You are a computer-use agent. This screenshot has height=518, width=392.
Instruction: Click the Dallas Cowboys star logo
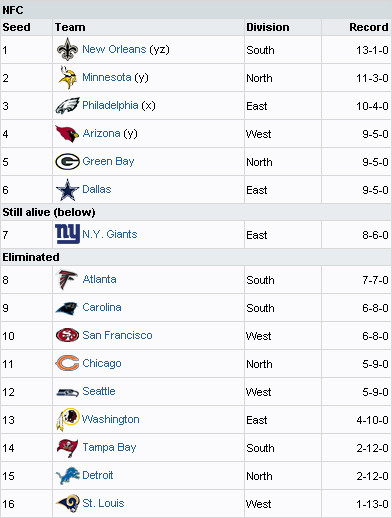tap(67, 190)
